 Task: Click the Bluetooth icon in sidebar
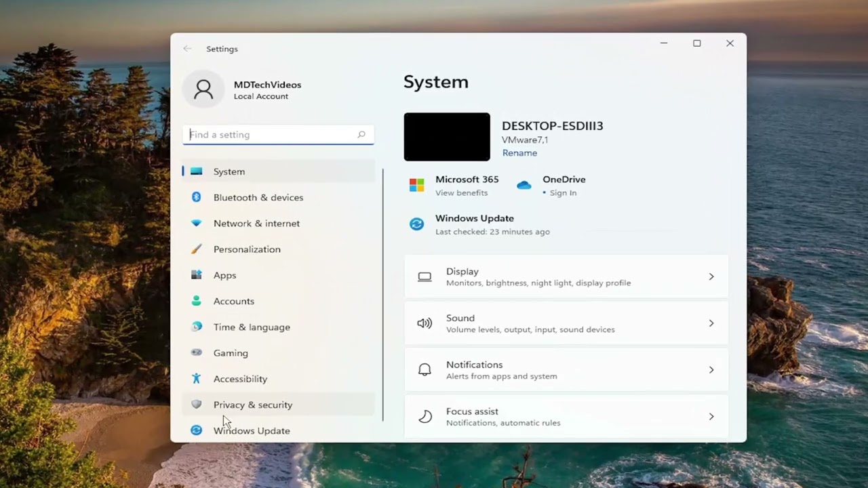(196, 197)
